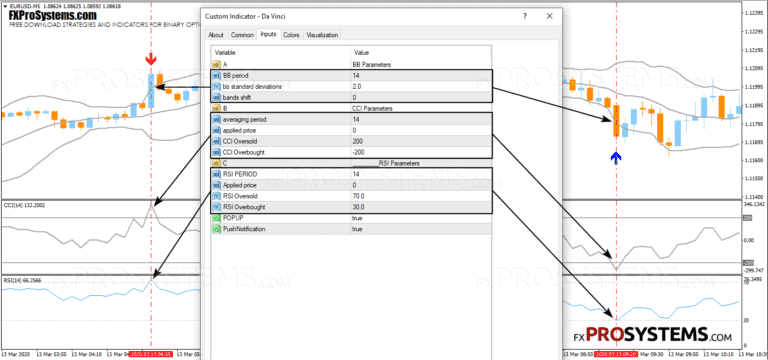Switch to the Colors tab

click(291, 35)
